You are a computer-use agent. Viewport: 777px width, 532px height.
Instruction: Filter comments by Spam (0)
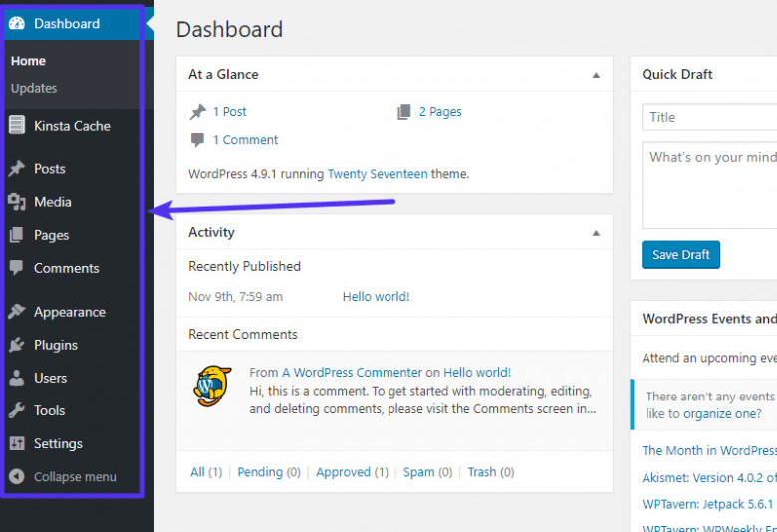(x=427, y=472)
